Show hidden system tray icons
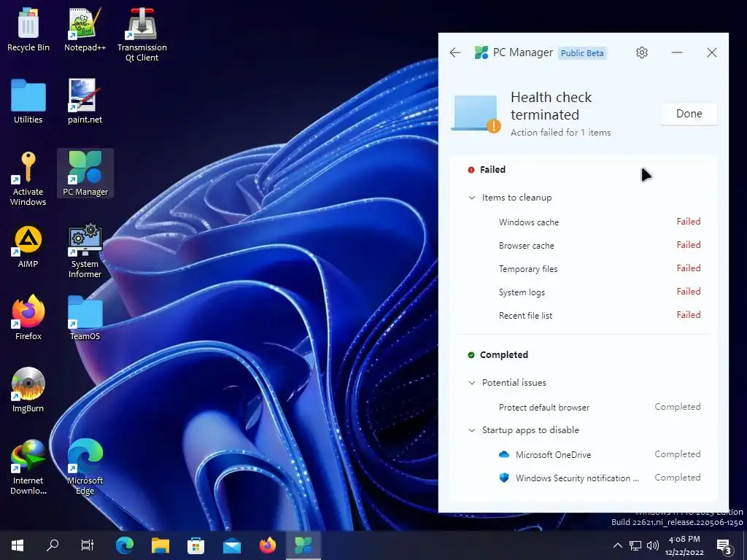Screen dimensions: 747x560 tap(617, 545)
